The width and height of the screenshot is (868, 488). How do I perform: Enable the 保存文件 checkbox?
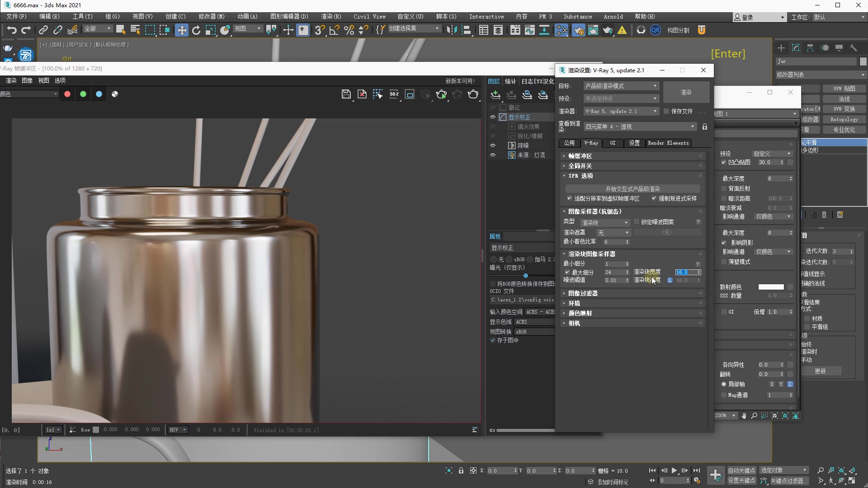[666, 111]
